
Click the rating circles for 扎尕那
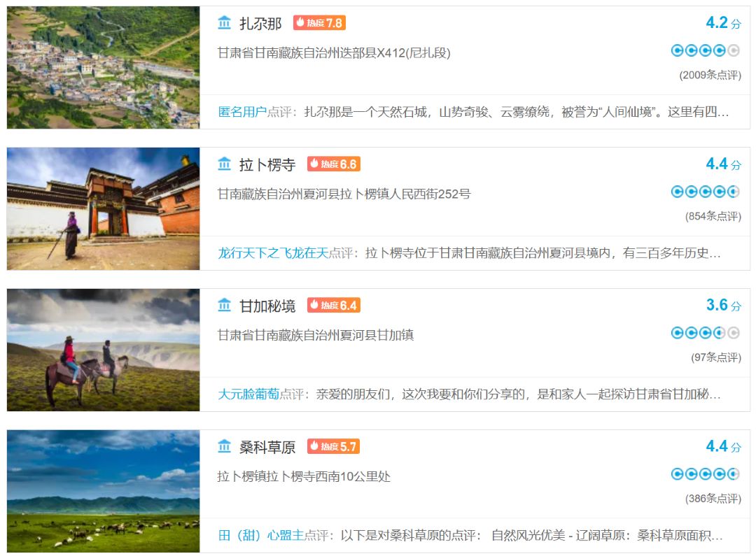click(x=706, y=50)
